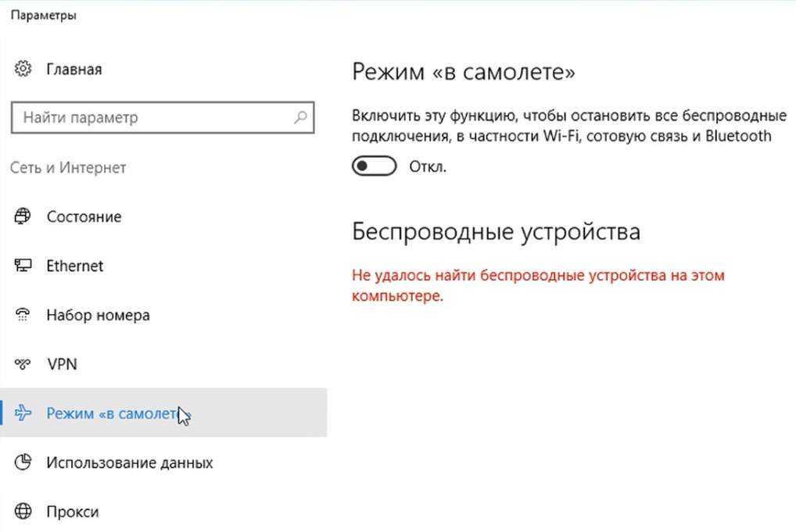The height and width of the screenshot is (532, 796).
Task: Focus the Найти параметр search field
Action: [x=152, y=118]
